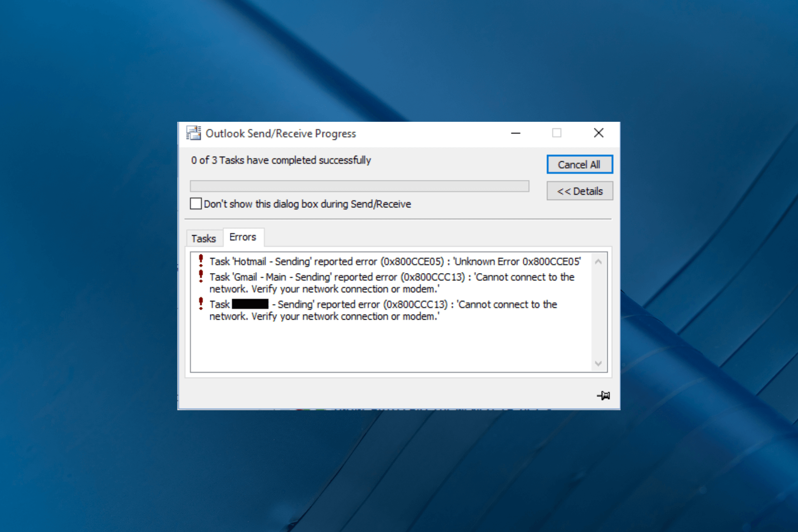Viewport: 798px width, 532px height.
Task: Click the 'Outlook Send/Receive Progress' title text
Action: 281,133
